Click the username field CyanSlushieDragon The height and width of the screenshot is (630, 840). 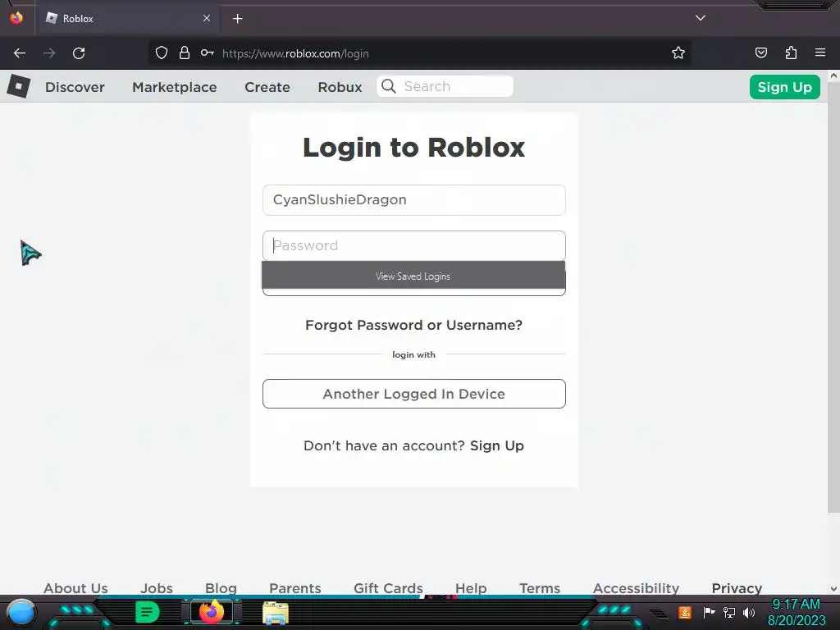click(x=414, y=200)
